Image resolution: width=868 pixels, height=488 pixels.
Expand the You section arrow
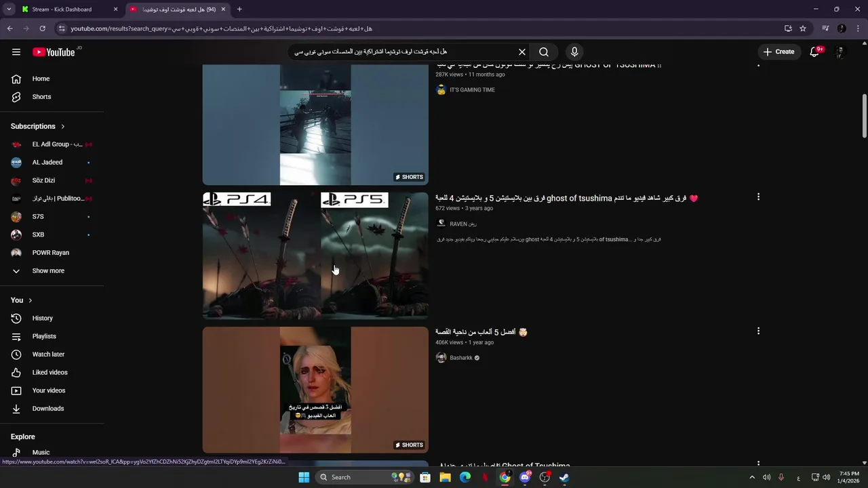[x=30, y=300]
